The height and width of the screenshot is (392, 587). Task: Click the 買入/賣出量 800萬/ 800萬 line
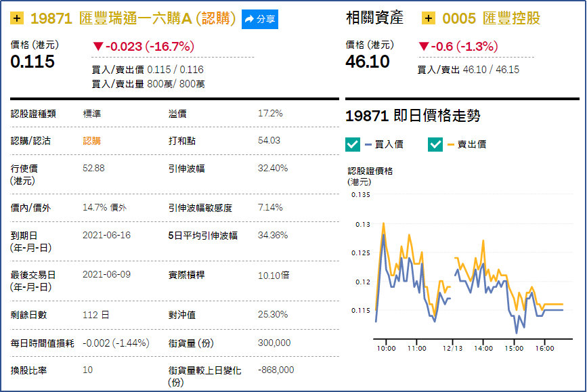148,84
